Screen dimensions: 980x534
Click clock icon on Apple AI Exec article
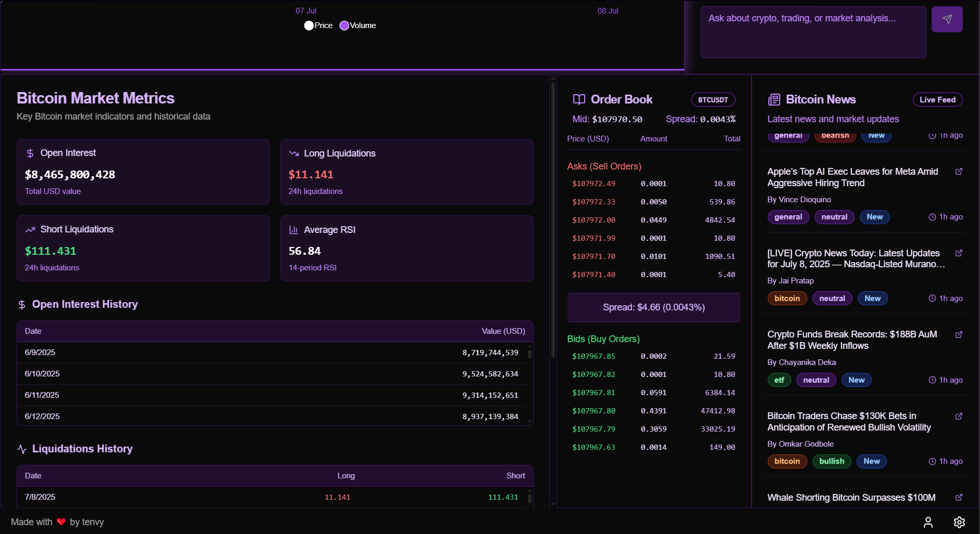click(x=932, y=217)
